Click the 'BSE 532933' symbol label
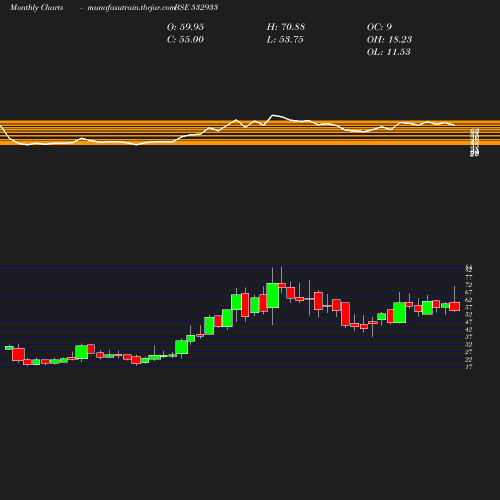This screenshot has width=500, height=500. tap(196, 7)
